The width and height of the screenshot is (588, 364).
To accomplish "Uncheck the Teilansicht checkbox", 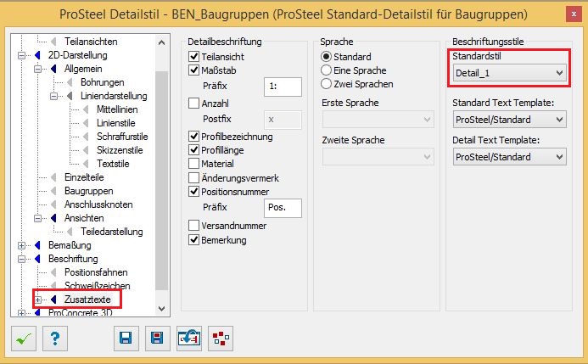I will coord(193,57).
